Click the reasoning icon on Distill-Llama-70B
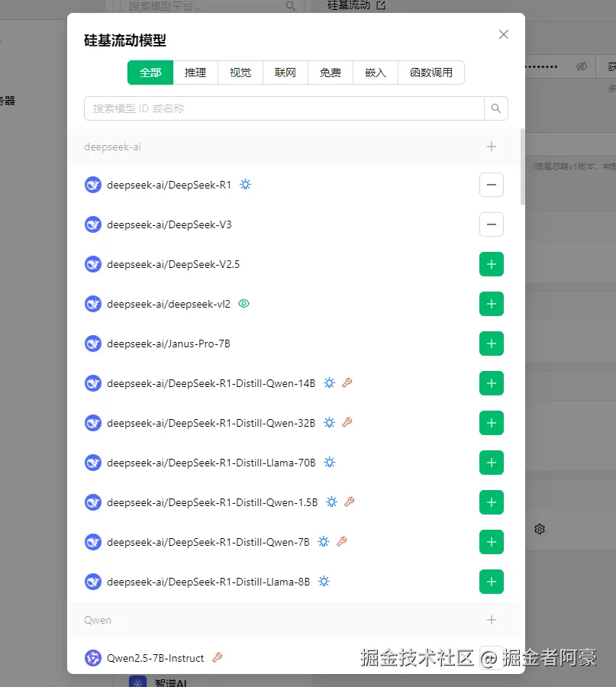 coord(330,463)
